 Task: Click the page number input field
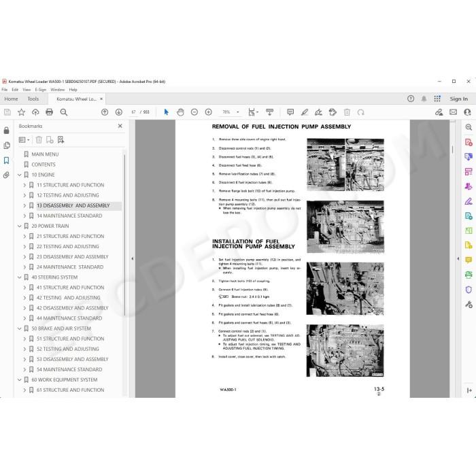coord(133,112)
